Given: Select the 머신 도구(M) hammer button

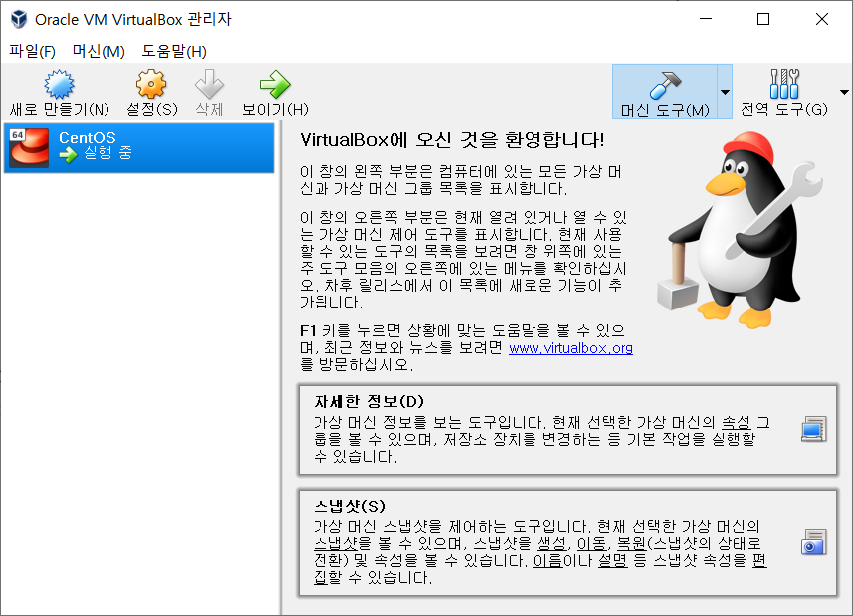Looking at the screenshot, I should click(x=665, y=92).
